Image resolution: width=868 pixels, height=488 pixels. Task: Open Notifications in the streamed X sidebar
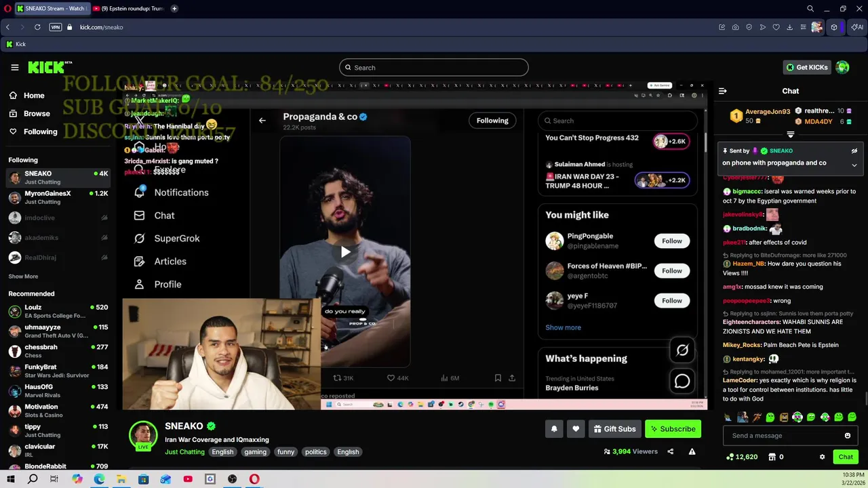click(x=171, y=192)
